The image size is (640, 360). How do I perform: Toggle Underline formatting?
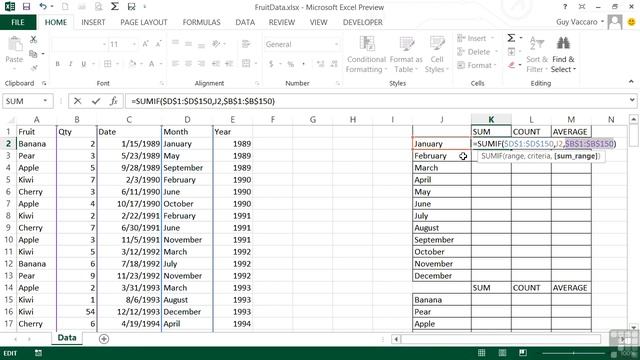(x=84, y=64)
